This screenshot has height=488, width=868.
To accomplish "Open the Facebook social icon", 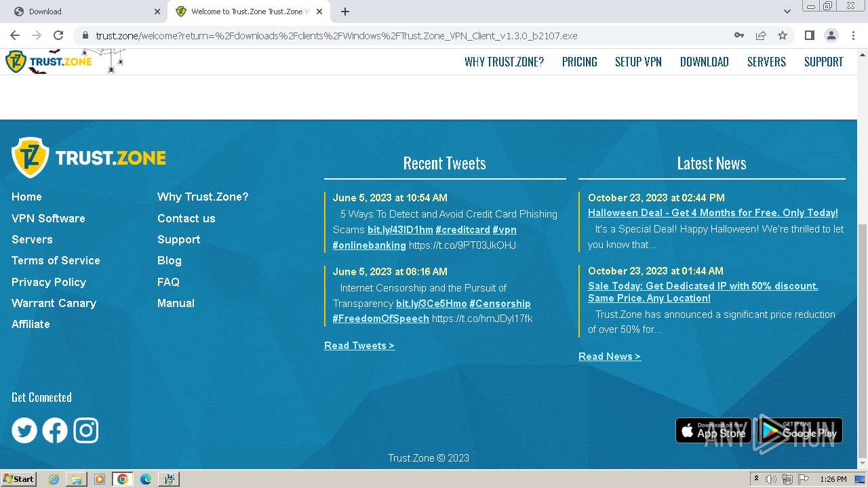I will pos(55,430).
